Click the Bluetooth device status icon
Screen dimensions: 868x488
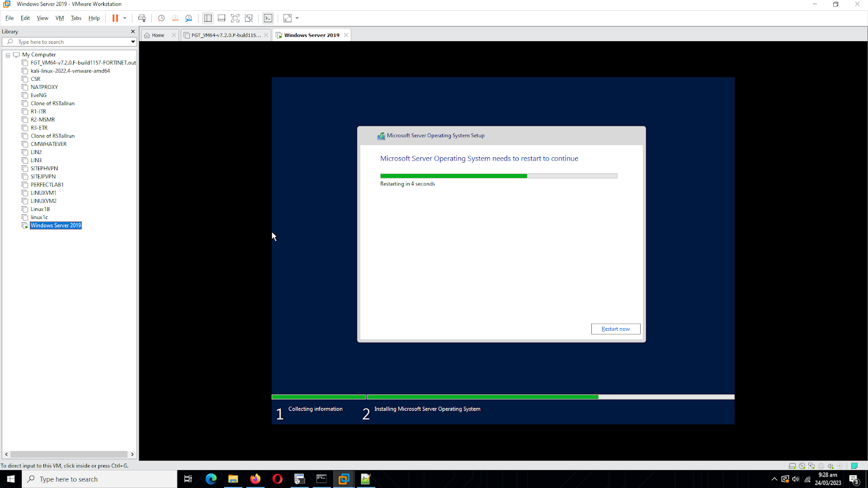[x=840, y=466]
